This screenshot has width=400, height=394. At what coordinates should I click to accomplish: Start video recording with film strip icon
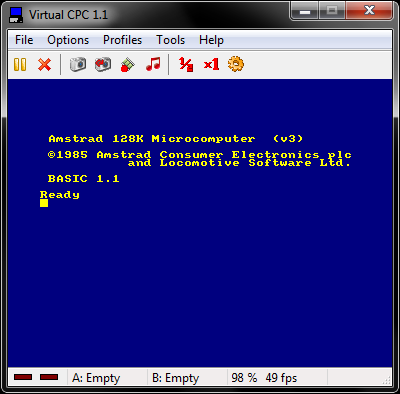pyautogui.click(x=128, y=64)
